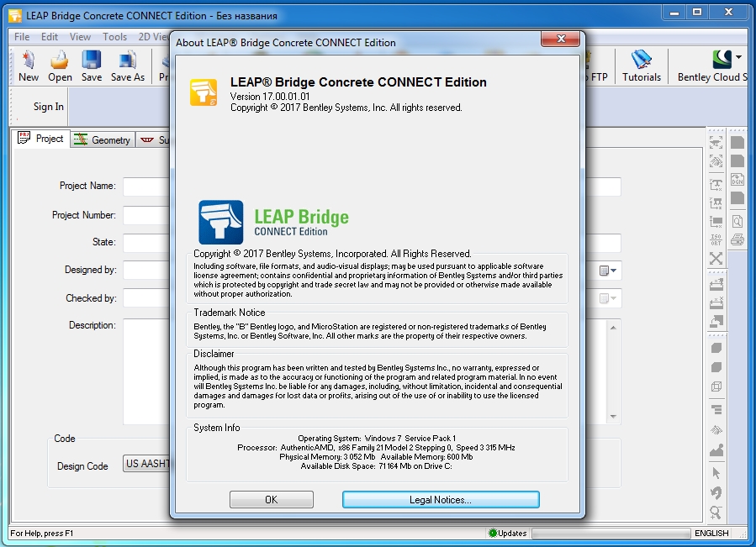Click the green Updates status icon

[x=492, y=533]
